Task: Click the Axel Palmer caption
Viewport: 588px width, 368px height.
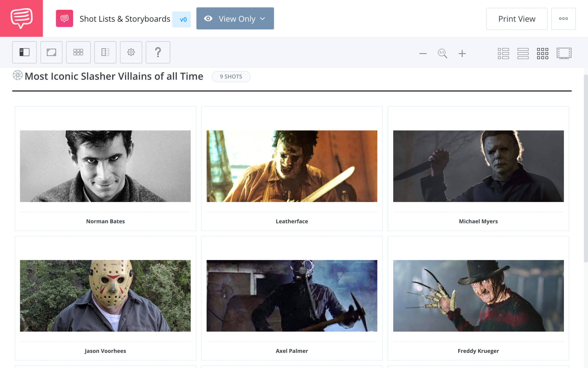Action: click(x=292, y=351)
